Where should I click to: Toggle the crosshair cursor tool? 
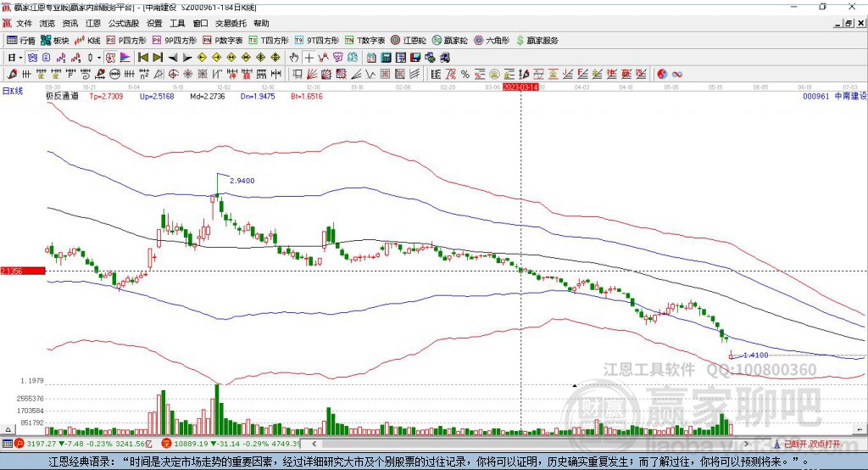tap(309, 58)
